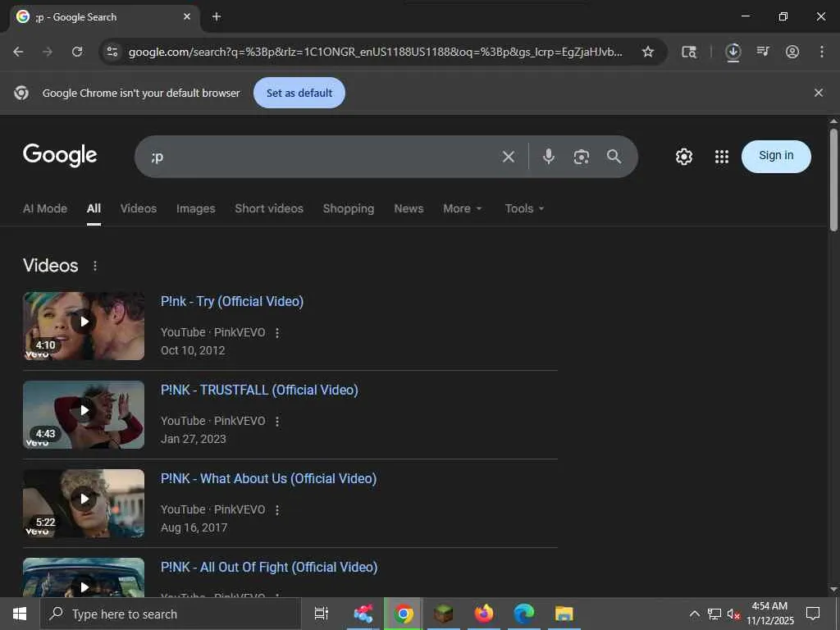Image resolution: width=840 pixels, height=630 pixels.
Task: Switch to Shopping tab
Action: [x=348, y=208]
